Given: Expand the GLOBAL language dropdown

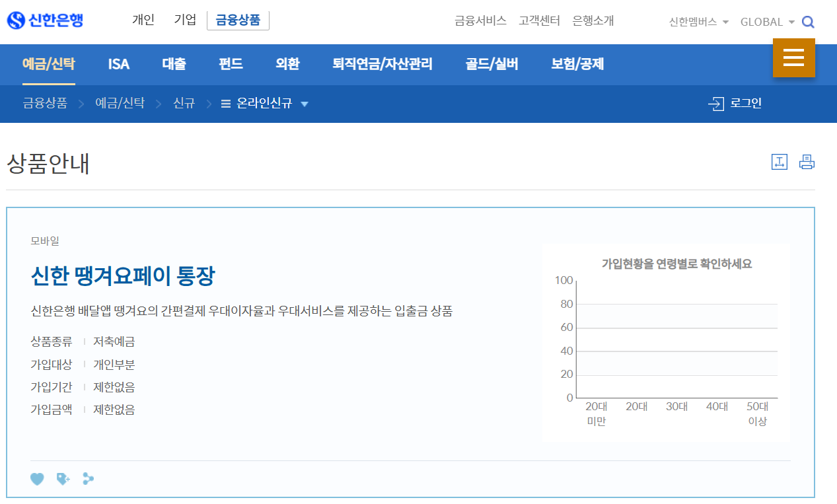Looking at the screenshot, I should (x=768, y=22).
